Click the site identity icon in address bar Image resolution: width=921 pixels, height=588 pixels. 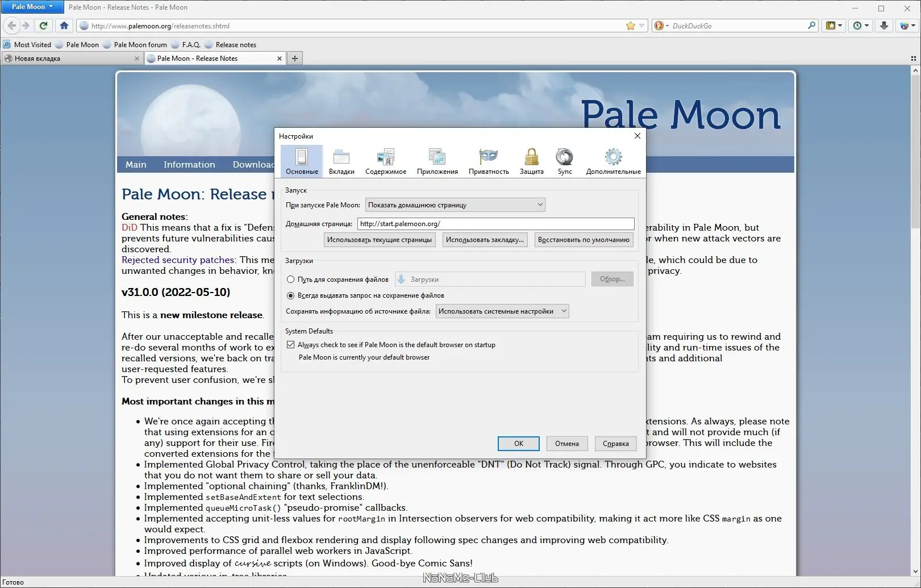tap(84, 26)
